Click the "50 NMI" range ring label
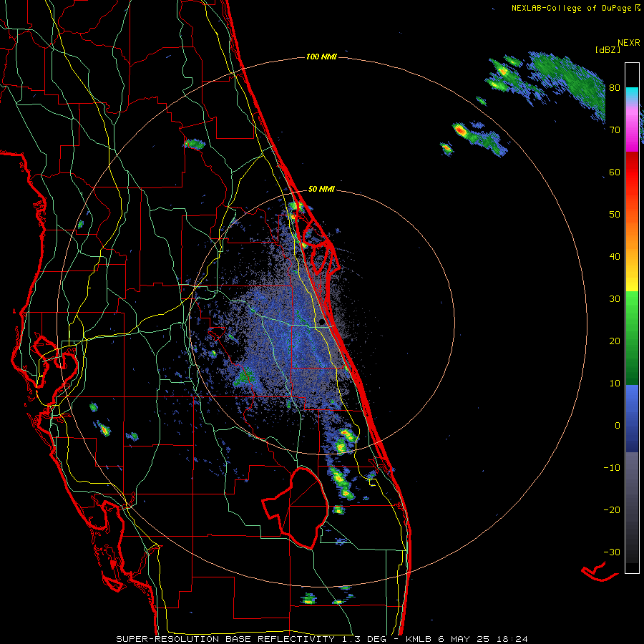 click(321, 190)
